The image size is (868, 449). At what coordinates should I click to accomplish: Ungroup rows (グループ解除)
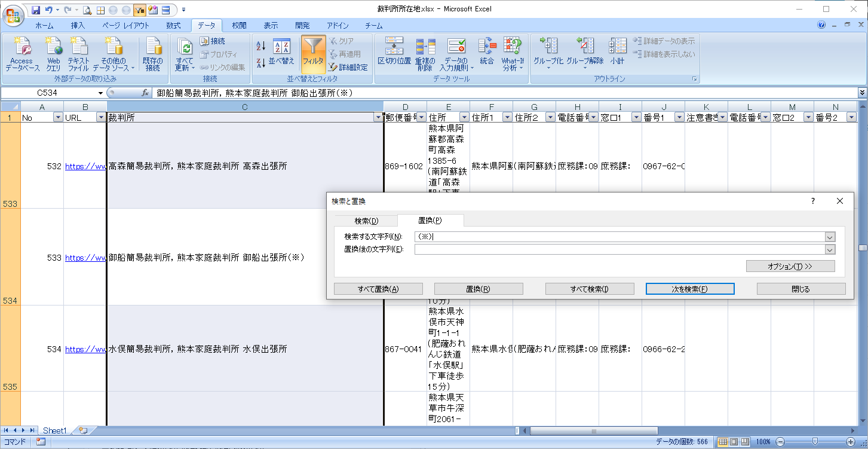click(585, 54)
